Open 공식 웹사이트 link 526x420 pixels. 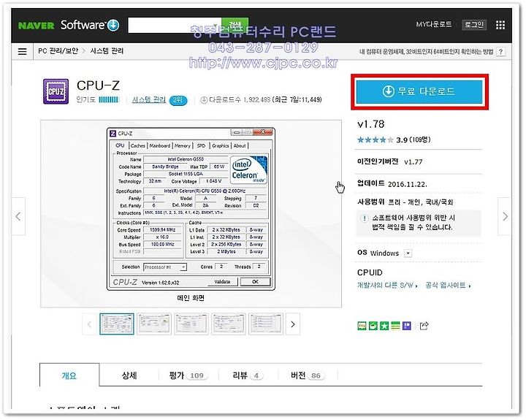(448, 286)
